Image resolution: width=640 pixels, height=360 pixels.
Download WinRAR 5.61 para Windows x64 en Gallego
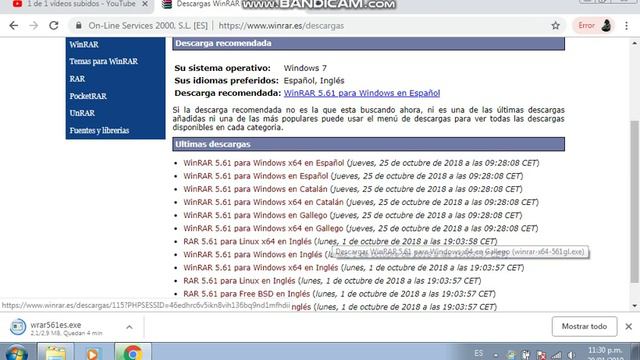point(263,228)
